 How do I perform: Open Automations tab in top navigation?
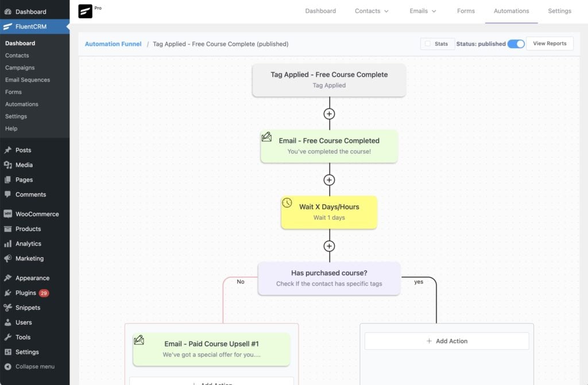[x=511, y=11]
